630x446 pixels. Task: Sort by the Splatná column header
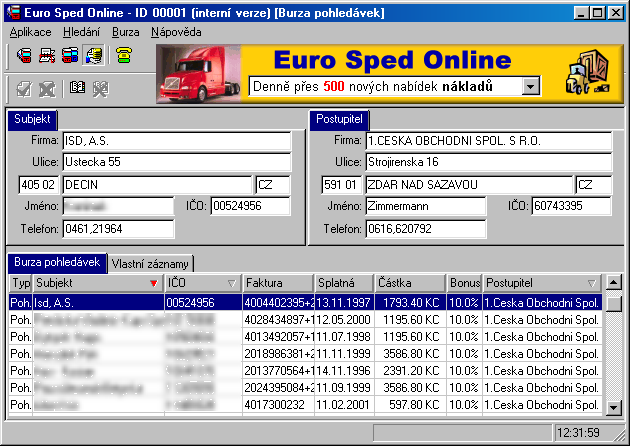[x=344, y=283]
